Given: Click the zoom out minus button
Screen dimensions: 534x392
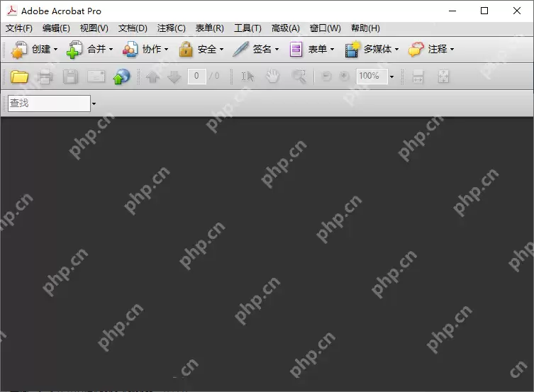Looking at the screenshot, I should click(326, 77).
